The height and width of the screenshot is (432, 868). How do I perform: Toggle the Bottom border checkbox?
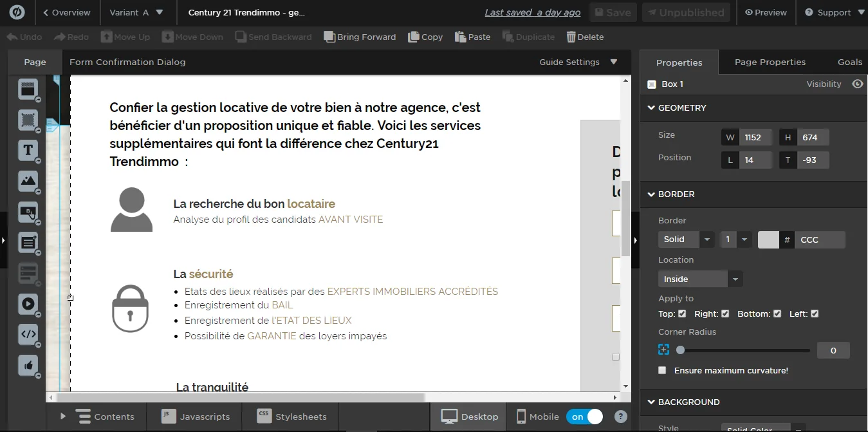click(x=777, y=314)
